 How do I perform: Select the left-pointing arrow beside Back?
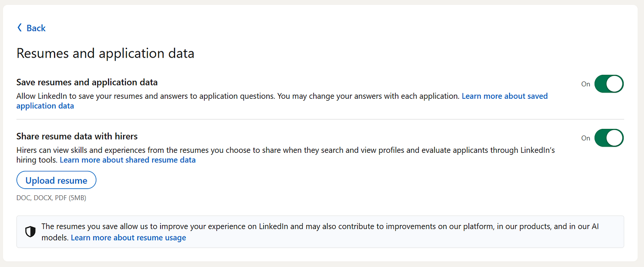[x=19, y=27]
